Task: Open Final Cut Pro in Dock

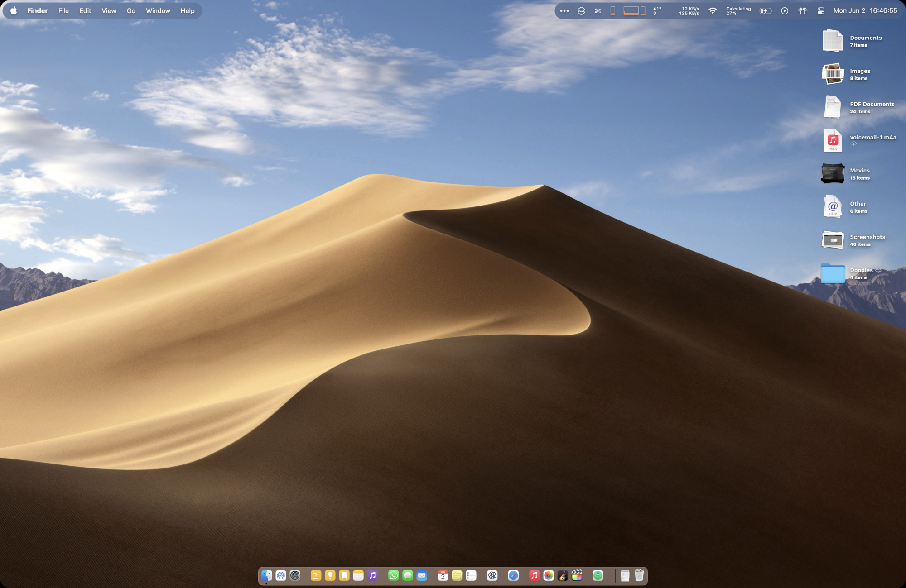Action: pyautogui.click(x=577, y=575)
